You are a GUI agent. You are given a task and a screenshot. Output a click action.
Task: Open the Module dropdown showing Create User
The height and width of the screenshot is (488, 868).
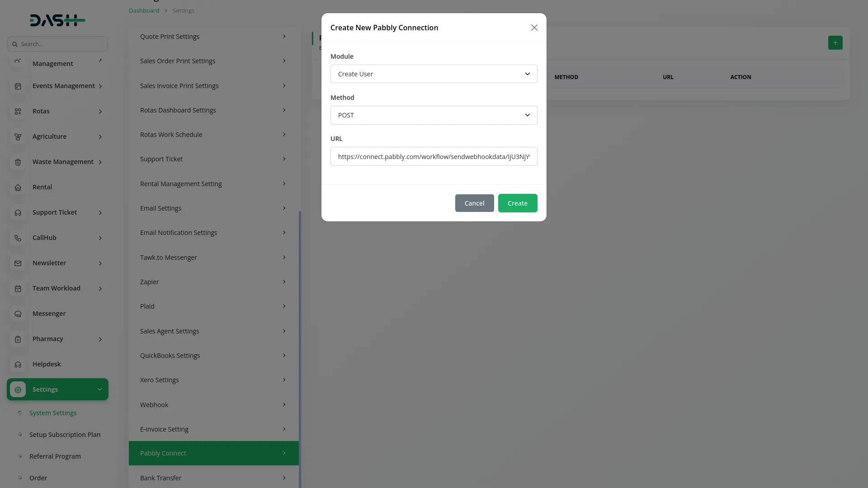pyautogui.click(x=434, y=74)
